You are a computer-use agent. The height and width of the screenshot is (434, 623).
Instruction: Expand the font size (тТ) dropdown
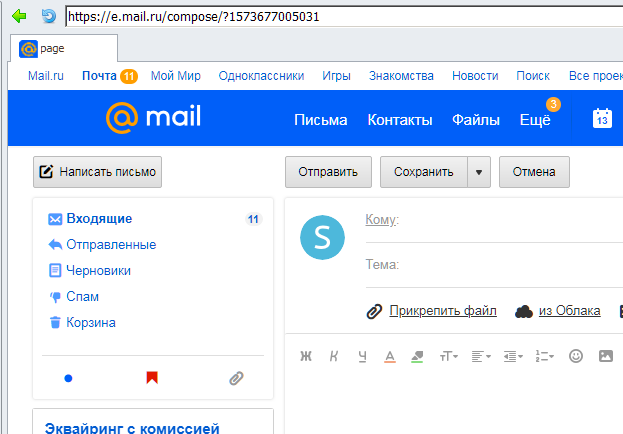(x=449, y=356)
